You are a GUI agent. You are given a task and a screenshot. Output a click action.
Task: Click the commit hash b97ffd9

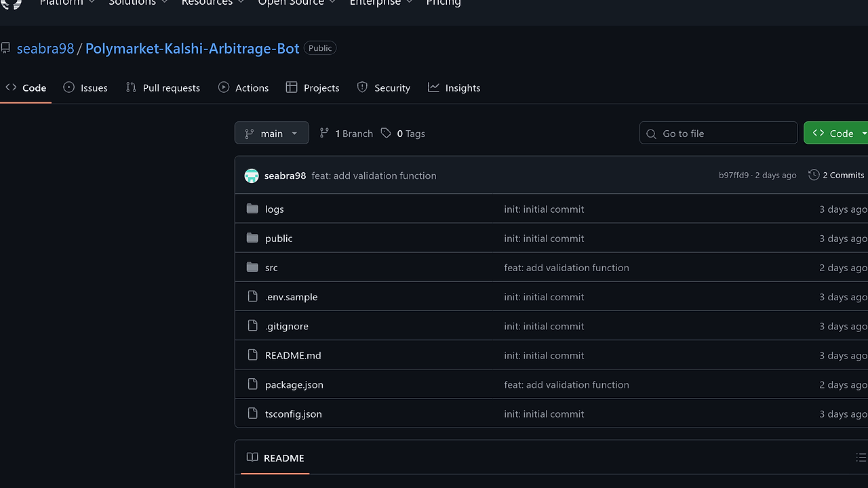734,176
